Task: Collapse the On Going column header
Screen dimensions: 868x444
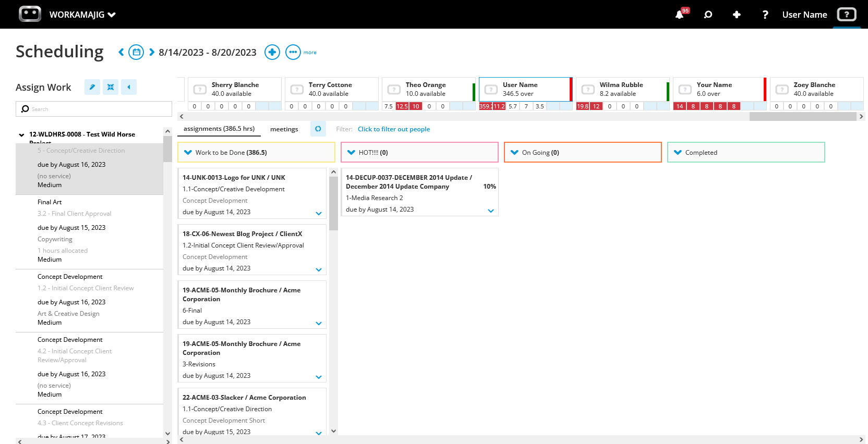Action: [515, 153]
